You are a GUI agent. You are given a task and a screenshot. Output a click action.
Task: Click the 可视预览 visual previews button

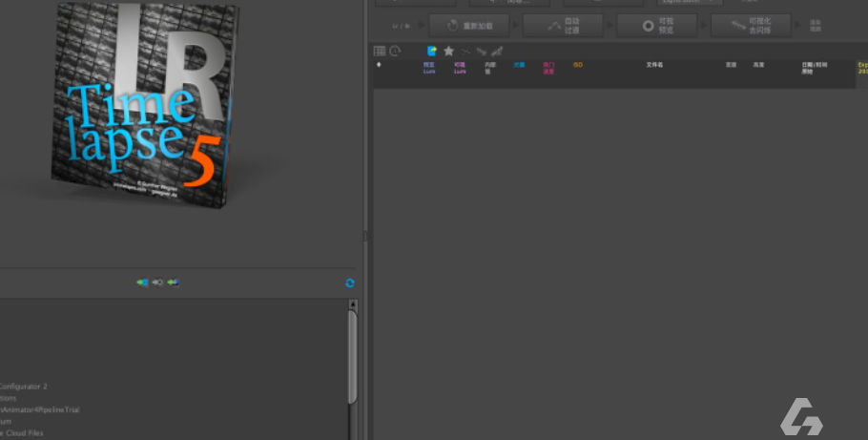point(657,26)
